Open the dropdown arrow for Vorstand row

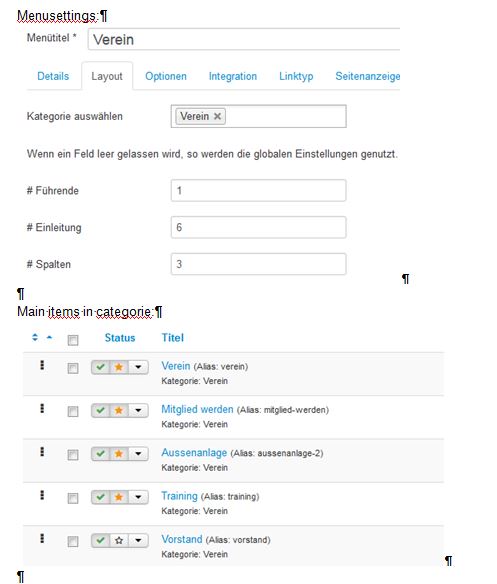point(138,540)
